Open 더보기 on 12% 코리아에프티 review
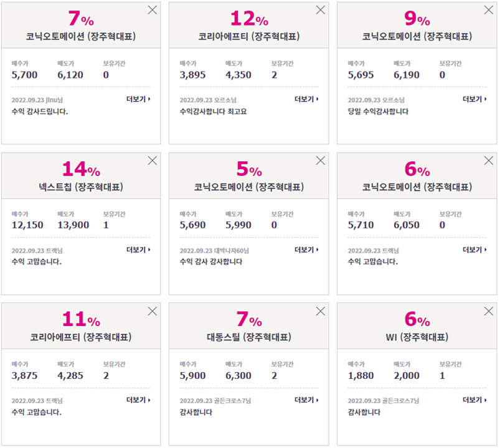Image resolution: width=500 pixels, height=448 pixels. pyautogui.click(x=306, y=100)
